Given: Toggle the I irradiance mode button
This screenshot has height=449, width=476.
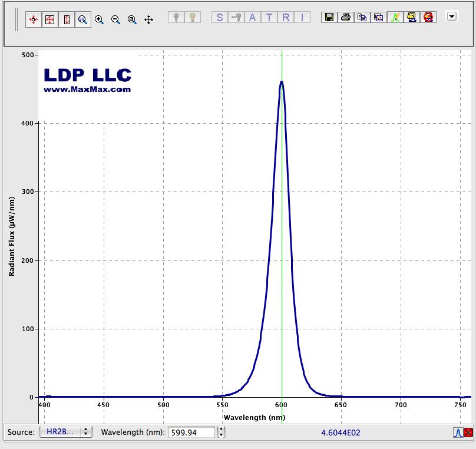Looking at the screenshot, I should [302, 17].
